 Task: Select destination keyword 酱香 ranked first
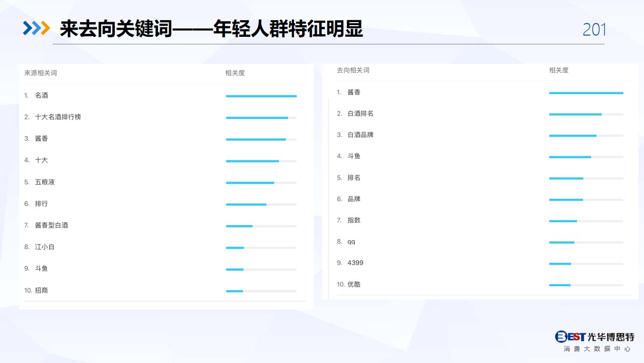pyautogui.click(x=354, y=92)
